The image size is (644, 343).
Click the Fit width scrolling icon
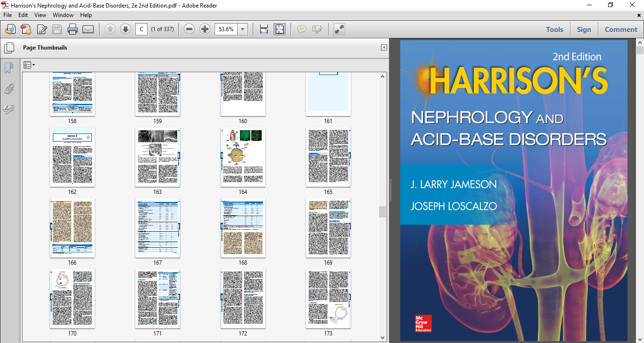pos(264,29)
